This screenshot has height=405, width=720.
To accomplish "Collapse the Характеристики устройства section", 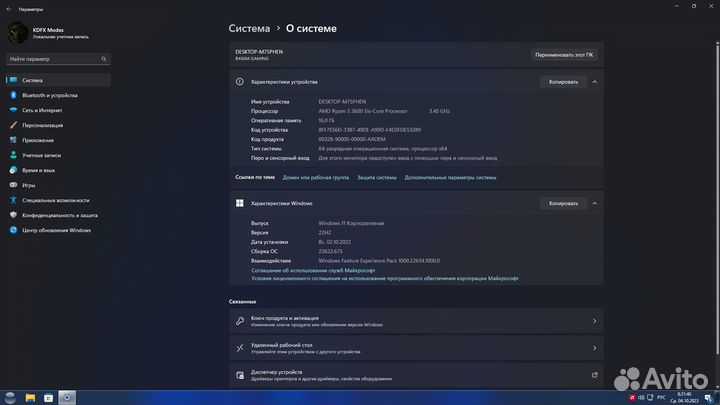I will (x=595, y=82).
